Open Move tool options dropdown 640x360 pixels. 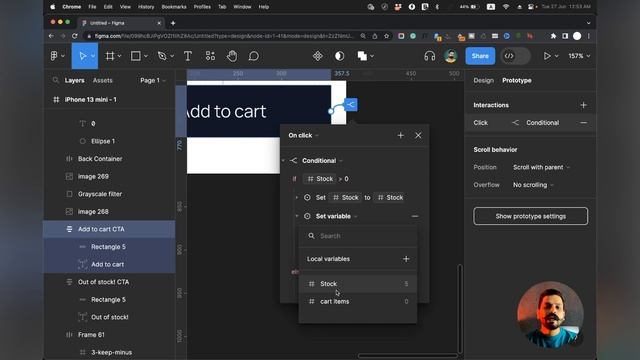pos(93,56)
